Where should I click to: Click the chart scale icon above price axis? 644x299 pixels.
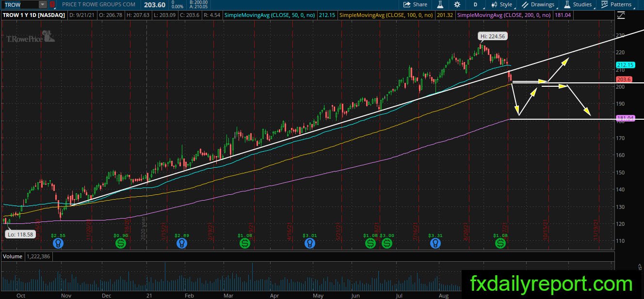622,16
